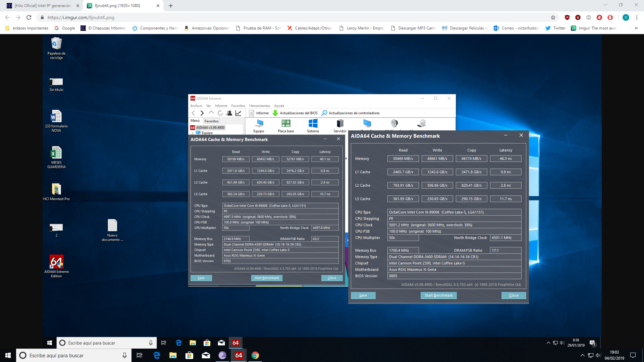The height and width of the screenshot is (362, 644).
Task: Click the Windows Start button at screen bottom
Action: pyautogui.click(x=8, y=355)
